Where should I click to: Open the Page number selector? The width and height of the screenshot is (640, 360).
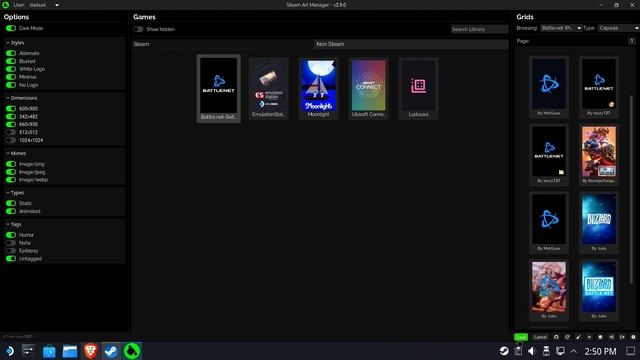[x=631, y=41]
